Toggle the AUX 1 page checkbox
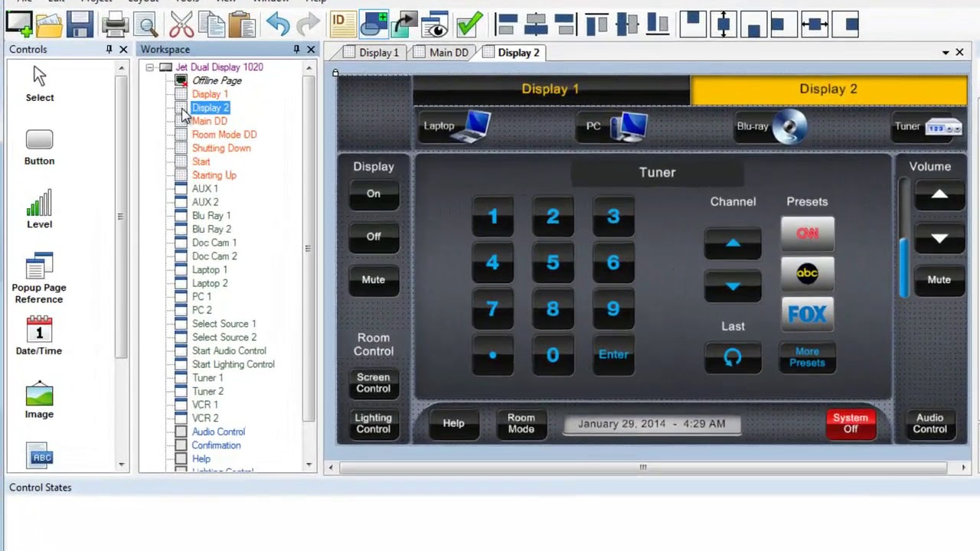Viewport: 980px width, 551px height. (x=181, y=188)
